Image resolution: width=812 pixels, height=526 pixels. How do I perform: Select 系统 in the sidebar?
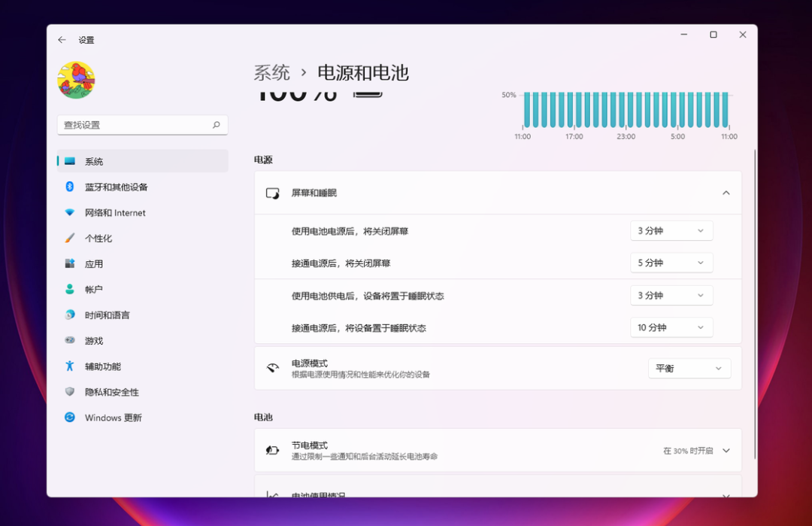142,161
